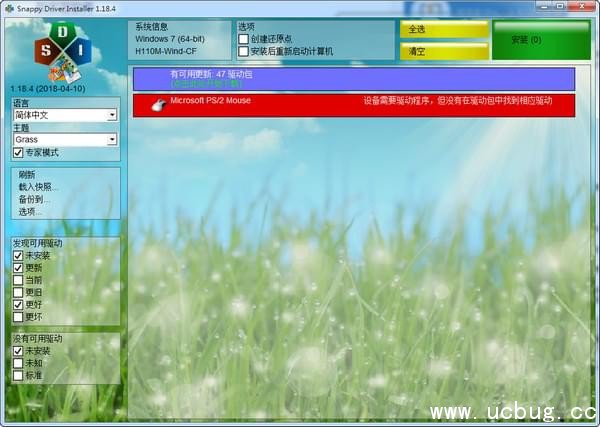
Task: Enable the 创建还原点 restore point checkbox
Action: click(x=244, y=39)
